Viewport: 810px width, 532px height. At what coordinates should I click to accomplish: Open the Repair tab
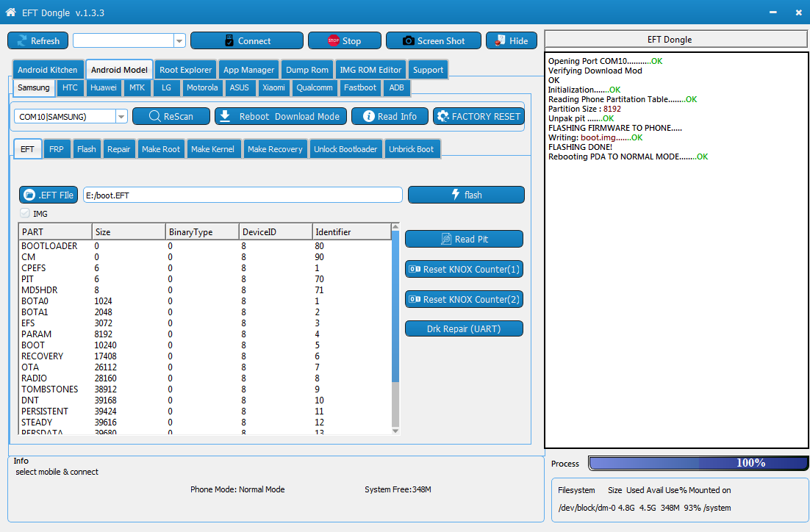(118, 149)
